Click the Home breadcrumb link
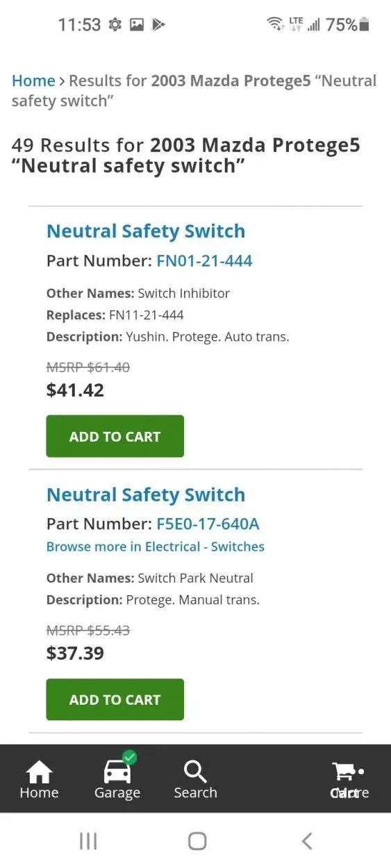391x868 pixels. tap(33, 81)
